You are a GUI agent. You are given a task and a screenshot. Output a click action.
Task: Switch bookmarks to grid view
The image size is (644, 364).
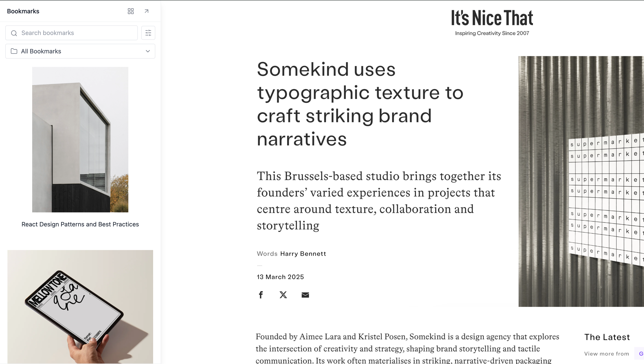click(x=131, y=11)
